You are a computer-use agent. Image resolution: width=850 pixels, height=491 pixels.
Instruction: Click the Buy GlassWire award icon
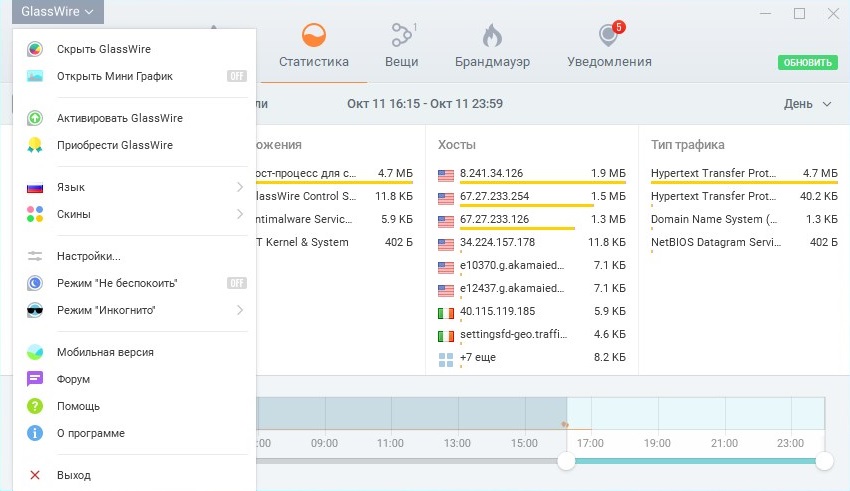36,145
